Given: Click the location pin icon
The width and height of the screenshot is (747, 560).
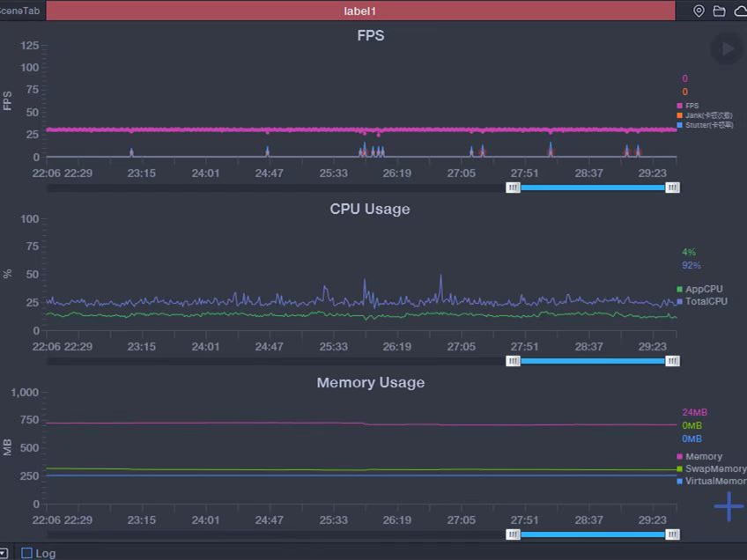Looking at the screenshot, I should (x=699, y=11).
